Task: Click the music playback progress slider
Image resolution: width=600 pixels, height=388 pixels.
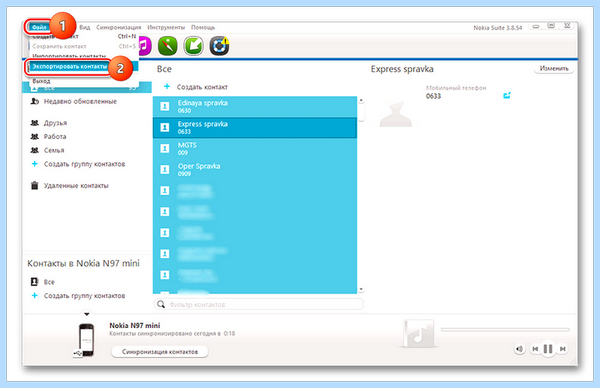Action: pos(505,329)
